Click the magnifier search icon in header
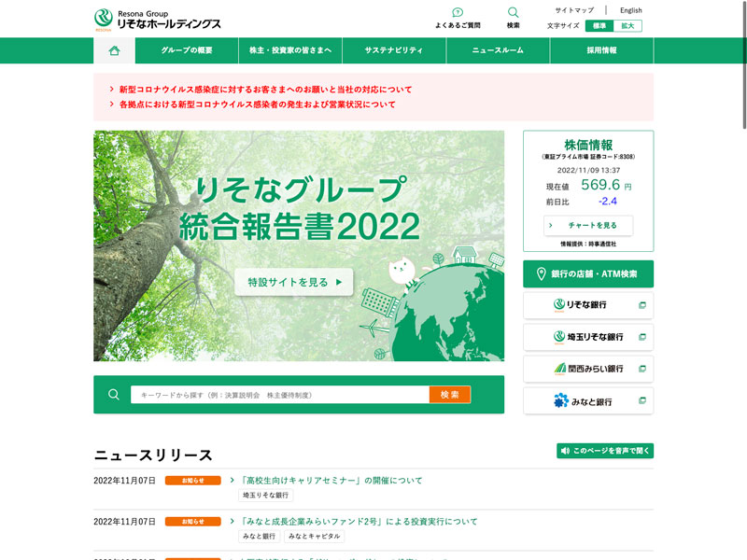Viewport: 747px width, 560px height. [514, 13]
